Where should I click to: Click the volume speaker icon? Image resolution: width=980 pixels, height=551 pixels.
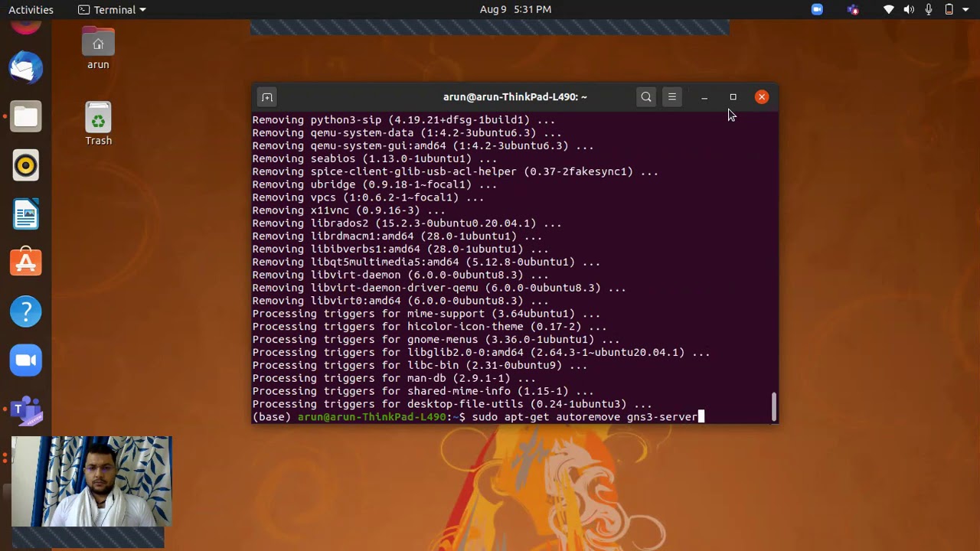point(909,10)
